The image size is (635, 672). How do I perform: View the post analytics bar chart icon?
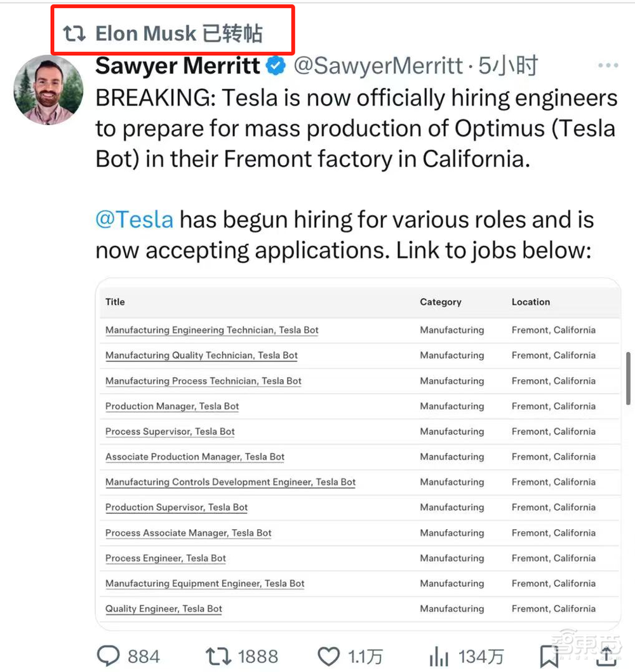point(439,655)
